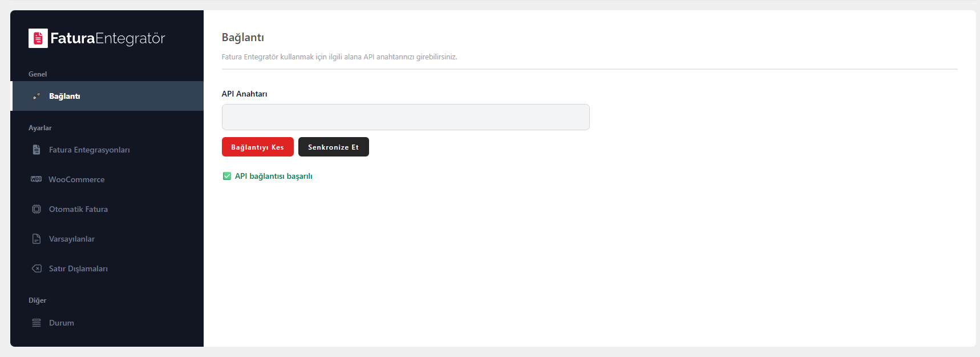The image size is (980, 357).
Task: Show the Durum status page
Action: (62, 323)
